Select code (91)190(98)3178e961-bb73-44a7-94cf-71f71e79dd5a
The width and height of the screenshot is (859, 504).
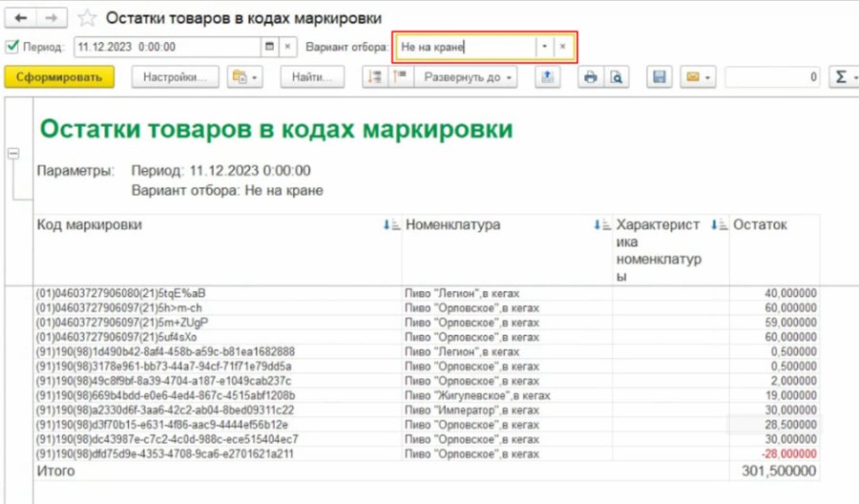[164, 367]
